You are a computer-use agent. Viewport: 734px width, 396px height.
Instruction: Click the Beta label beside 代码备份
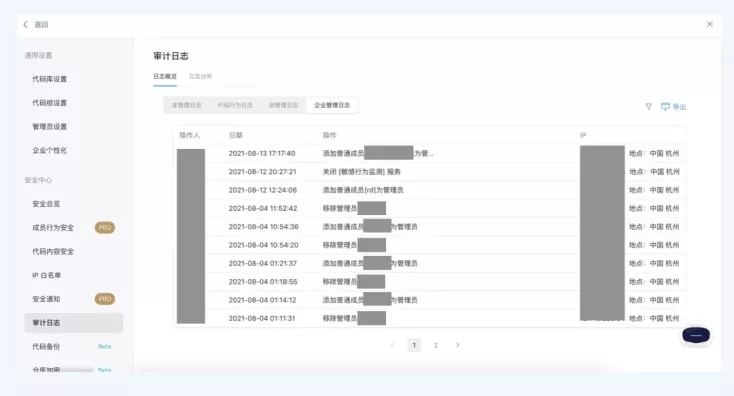[104, 346]
